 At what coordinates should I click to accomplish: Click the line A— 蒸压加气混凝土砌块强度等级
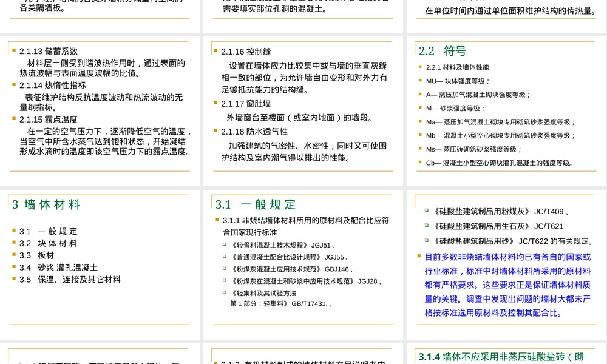point(478,95)
